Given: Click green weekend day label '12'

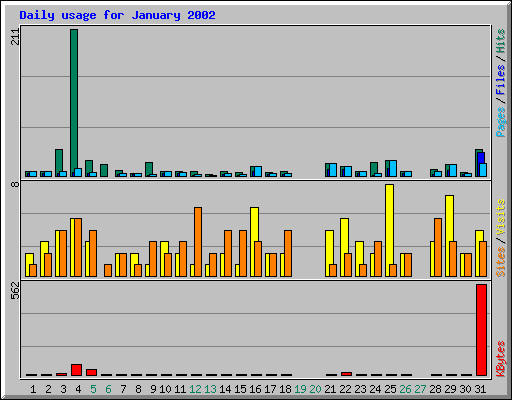Looking at the screenshot, I should pos(195,389).
